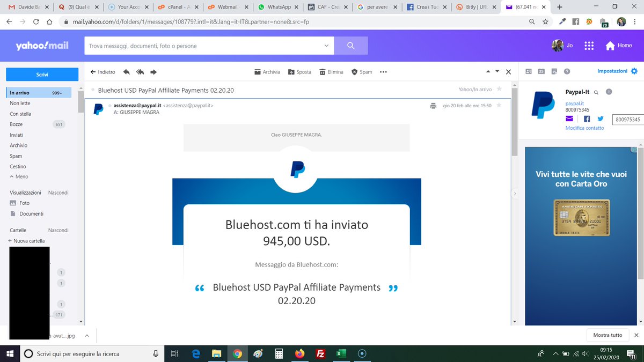Open the Yahoo apps grid icon
The height and width of the screenshot is (362, 644).
pyautogui.click(x=589, y=46)
